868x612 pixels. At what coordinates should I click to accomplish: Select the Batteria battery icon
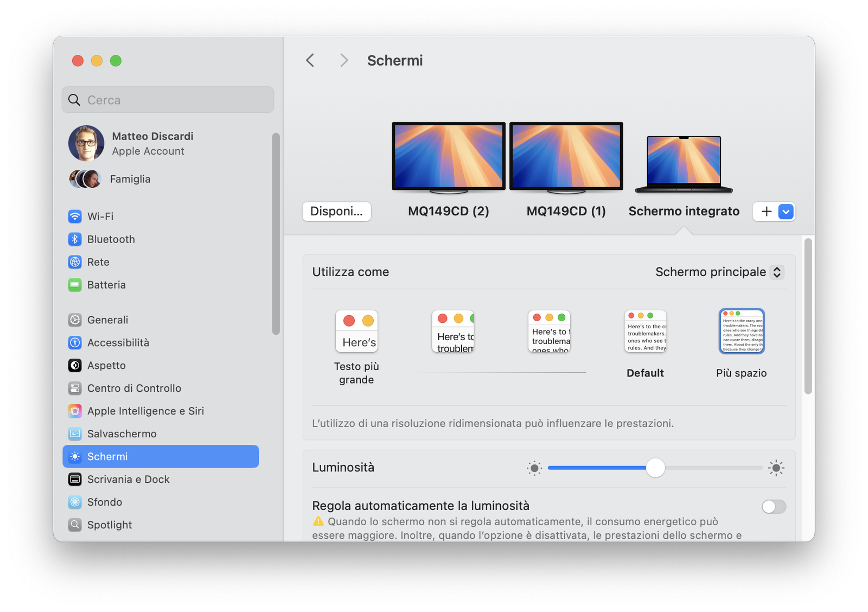(75, 285)
